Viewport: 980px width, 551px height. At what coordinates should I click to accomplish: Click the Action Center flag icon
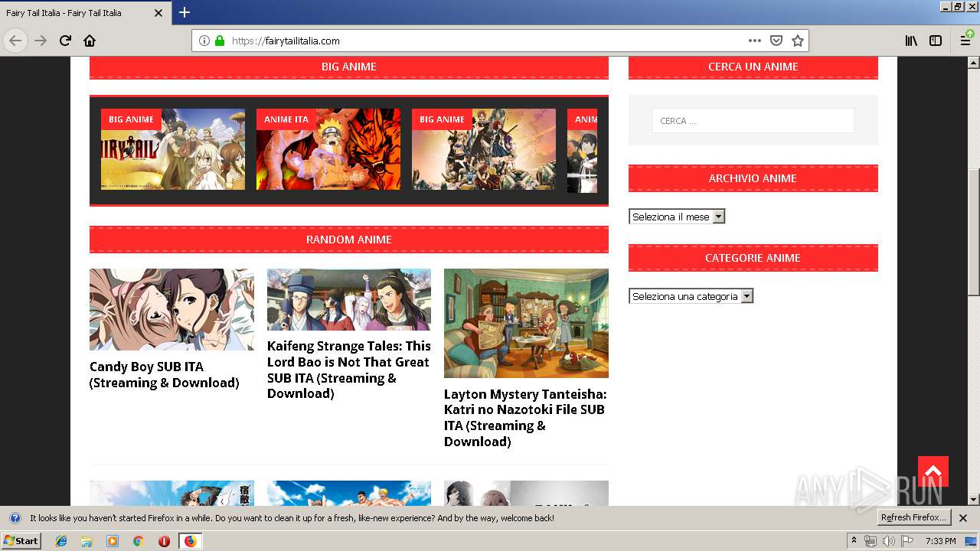pos(907,541)
